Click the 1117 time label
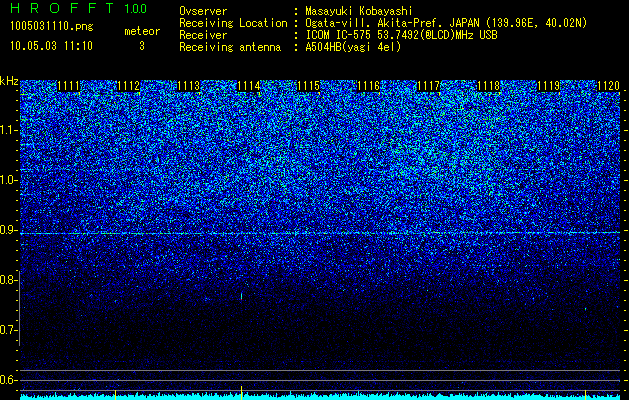This screenshot has height=400, width=629. click(429, 86)
